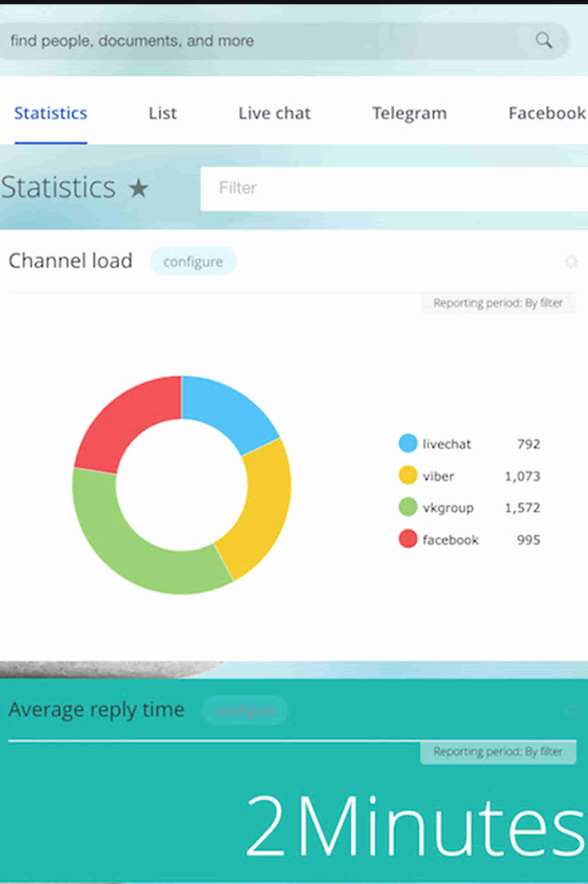The height and width of the screenshot is (884, 588).
Task: Open Channel load Reporting period dropdown
Action: click(x=498, y=303)
